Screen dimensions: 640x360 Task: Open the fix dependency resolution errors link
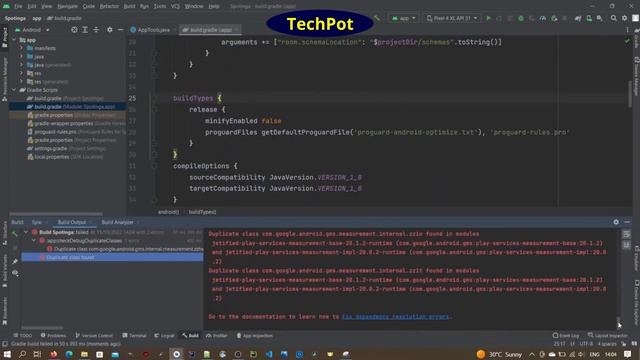click(395, 316)
